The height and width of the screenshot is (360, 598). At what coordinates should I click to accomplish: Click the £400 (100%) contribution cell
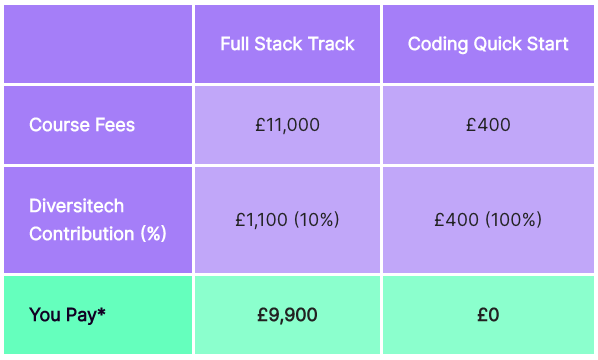coord(488,220)
